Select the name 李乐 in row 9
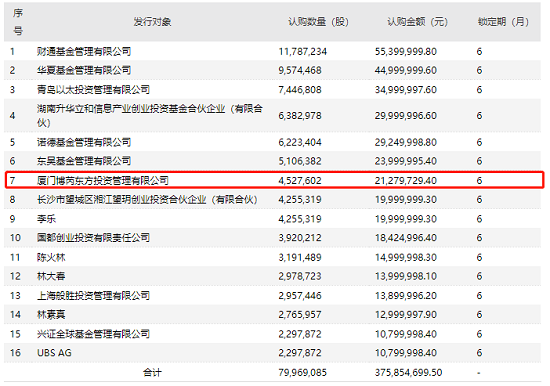This screenshot has height=386, width=550. pos(46,219)
